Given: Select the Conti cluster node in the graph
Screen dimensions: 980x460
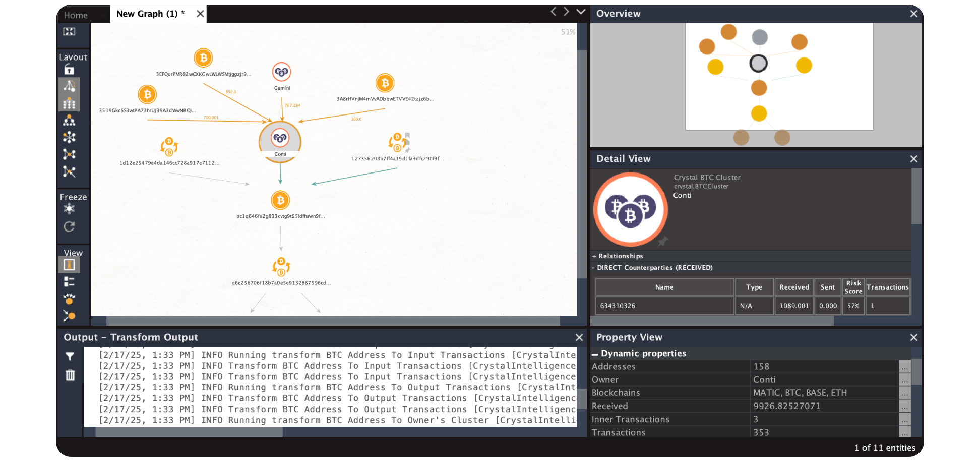Looking at the screenshot, I should pyautogui.click(x=280, y=142).
